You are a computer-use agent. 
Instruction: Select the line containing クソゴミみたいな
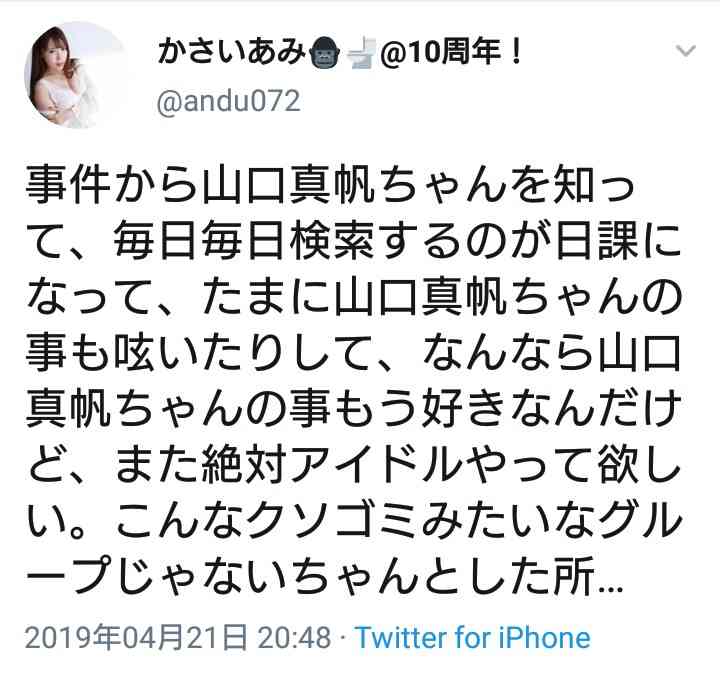(354, 520)
